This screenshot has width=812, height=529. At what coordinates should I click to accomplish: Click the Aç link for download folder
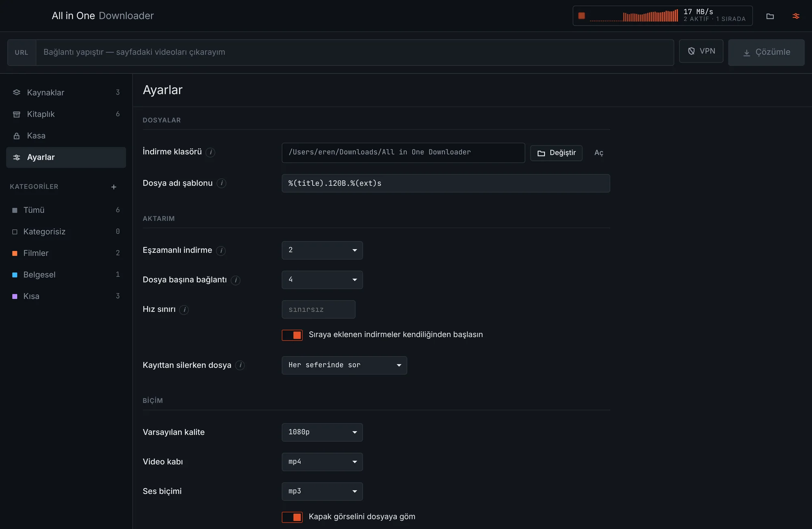[x=598, y=153]
